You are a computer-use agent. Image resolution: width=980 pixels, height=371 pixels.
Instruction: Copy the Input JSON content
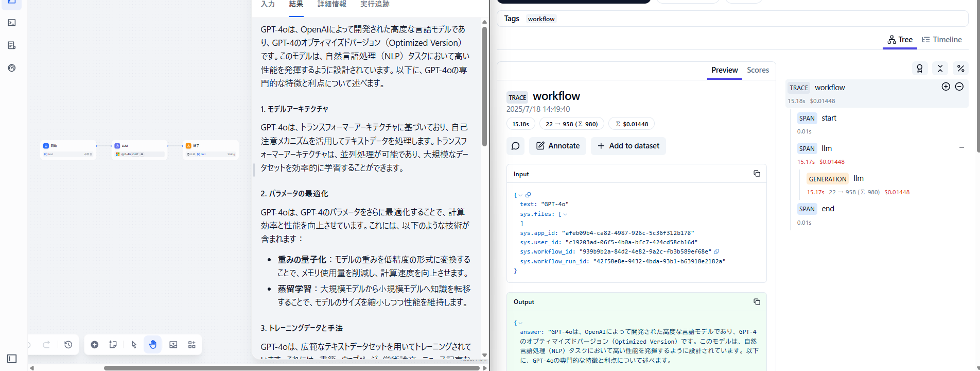(757, 174)
